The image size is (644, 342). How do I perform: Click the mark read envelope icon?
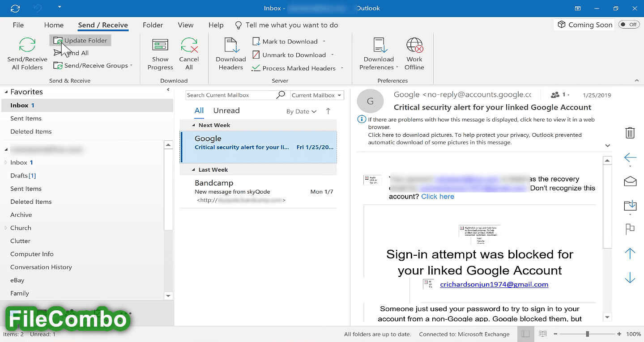coord(630,181)
